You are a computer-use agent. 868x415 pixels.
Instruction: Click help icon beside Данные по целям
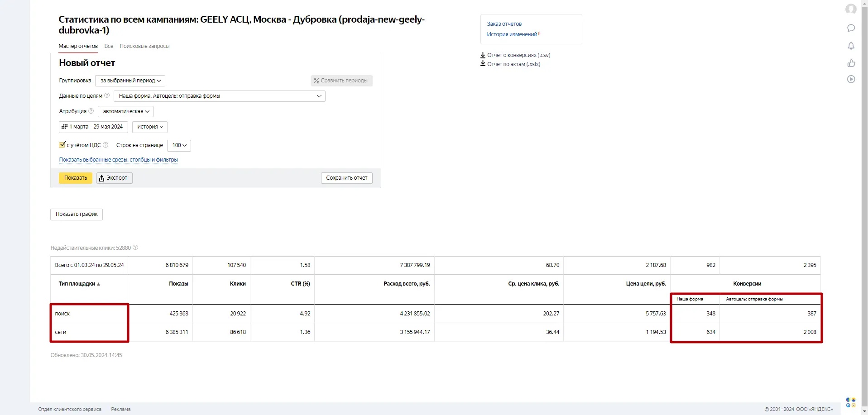pos(107,95)
